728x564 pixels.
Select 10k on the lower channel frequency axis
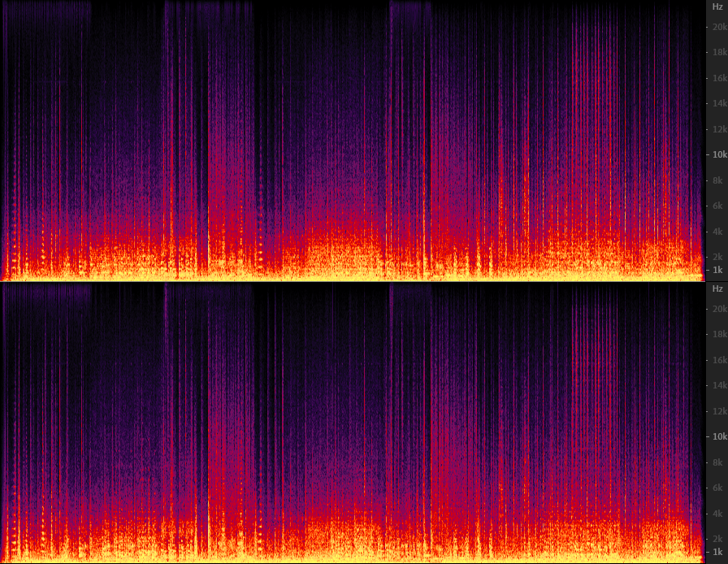tap(719, 436)
